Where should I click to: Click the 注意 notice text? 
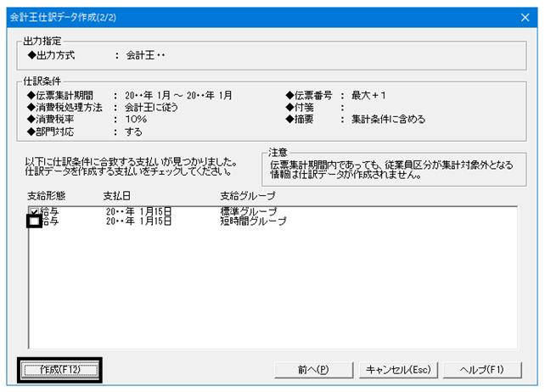391,170
